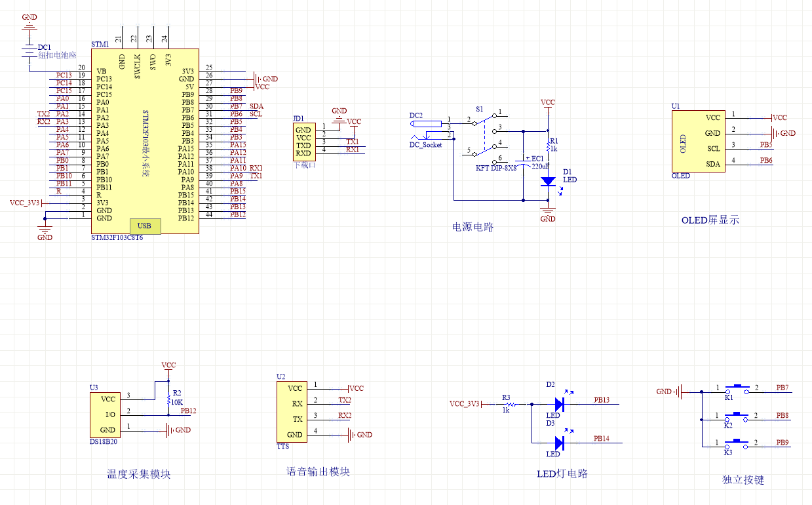Click the D2 LED symbol connected to PB13
Viewport: 812px width, 505px height.
[559, 404]
